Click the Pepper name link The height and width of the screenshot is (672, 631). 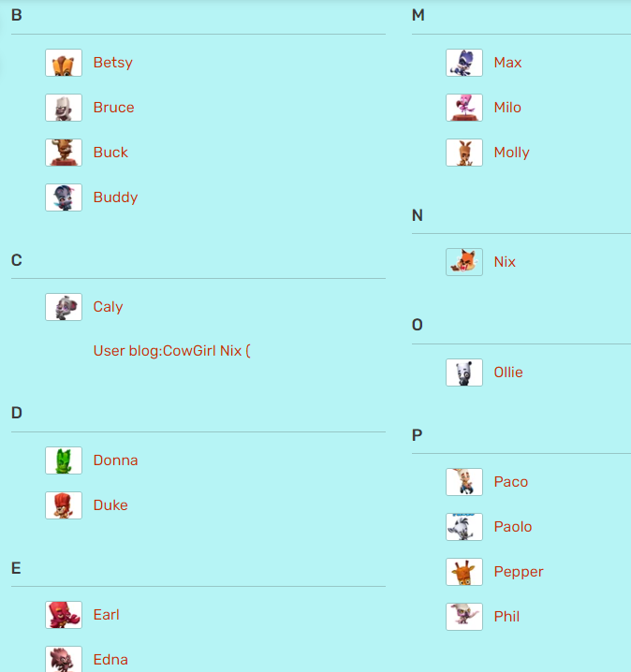click(519, 572)
